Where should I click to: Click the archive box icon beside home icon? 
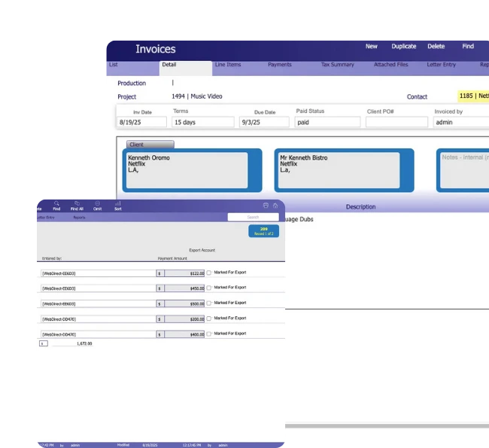(266, 206)
